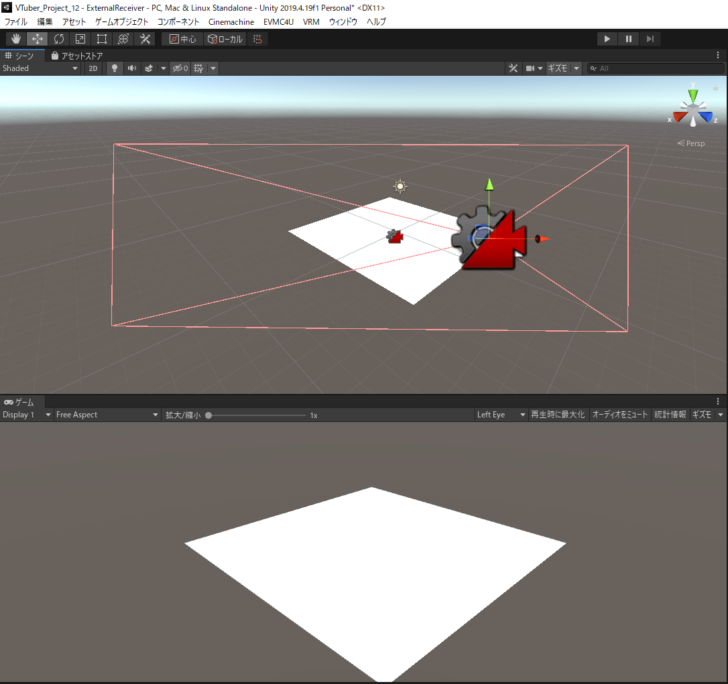The image size is (728, 684).
Task: Select the Move tool
Action: tap(37, 39)
